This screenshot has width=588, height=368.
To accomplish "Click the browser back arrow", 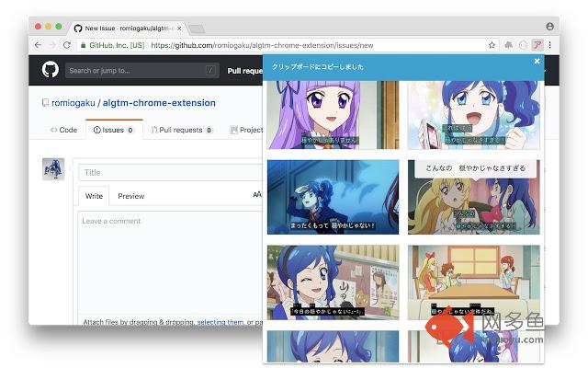I will pyautogui.click(x=38, y=45).
